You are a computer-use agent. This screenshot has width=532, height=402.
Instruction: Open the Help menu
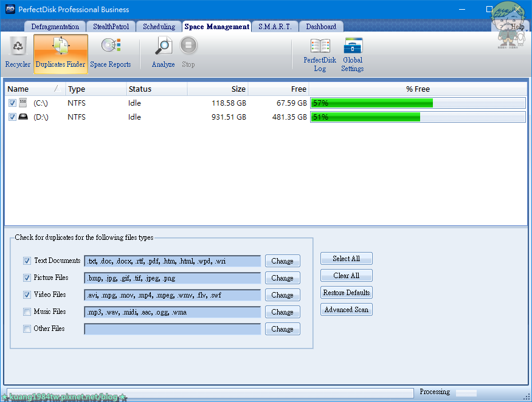point(517,27)
